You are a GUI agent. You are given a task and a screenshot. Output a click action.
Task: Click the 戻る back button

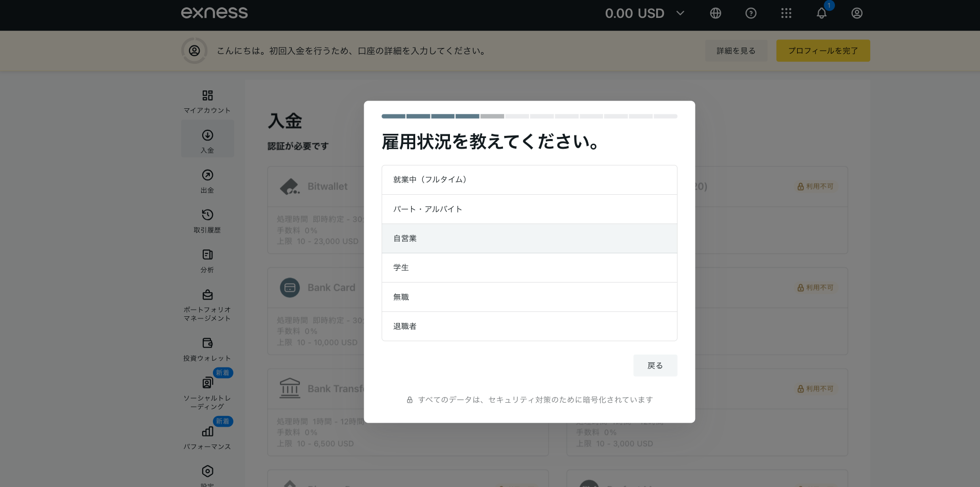(655, 366)
